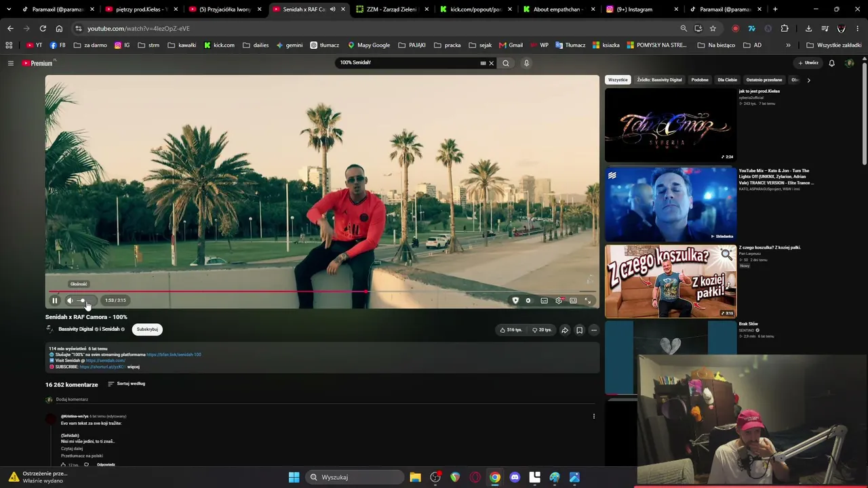Open the browser extensions puzzle menu

pos(785,28)
